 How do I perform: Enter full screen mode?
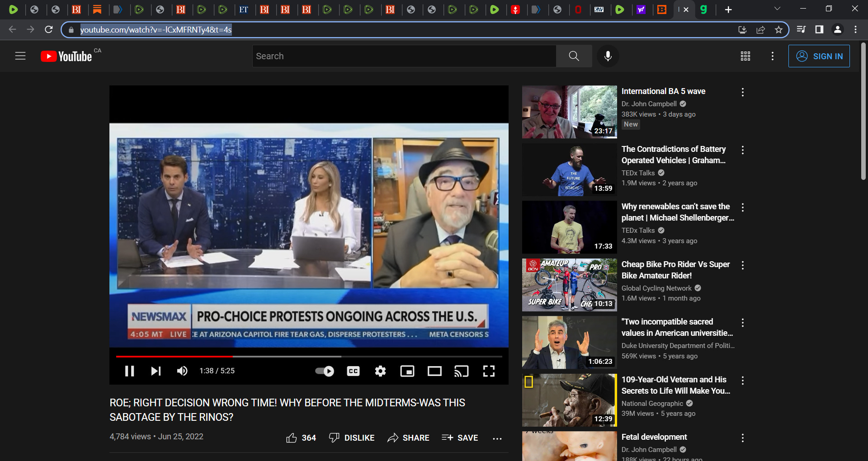coord(489,371)
